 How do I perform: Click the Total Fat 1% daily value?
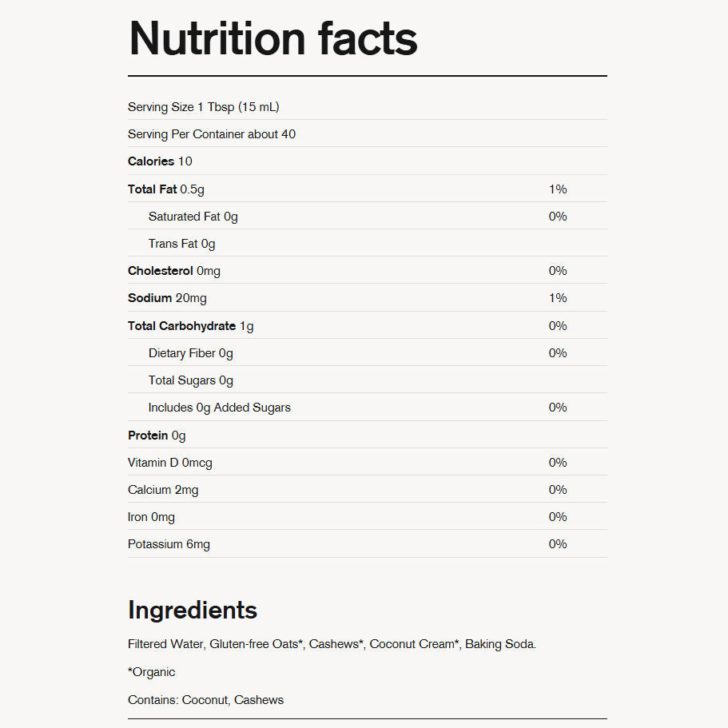click(558, 189)
